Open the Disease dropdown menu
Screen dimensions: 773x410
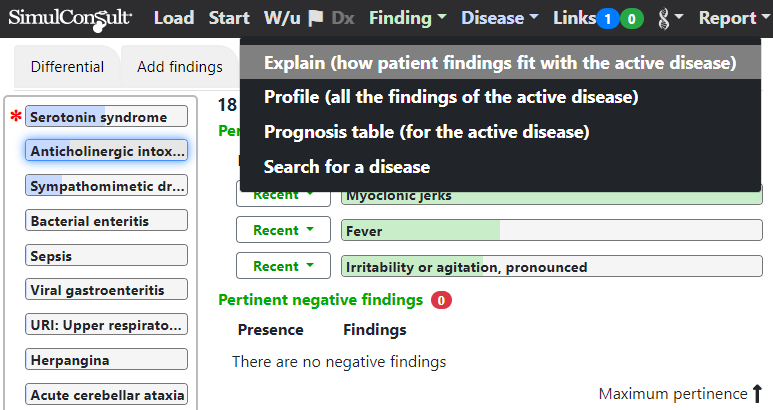tap(500, 18)
